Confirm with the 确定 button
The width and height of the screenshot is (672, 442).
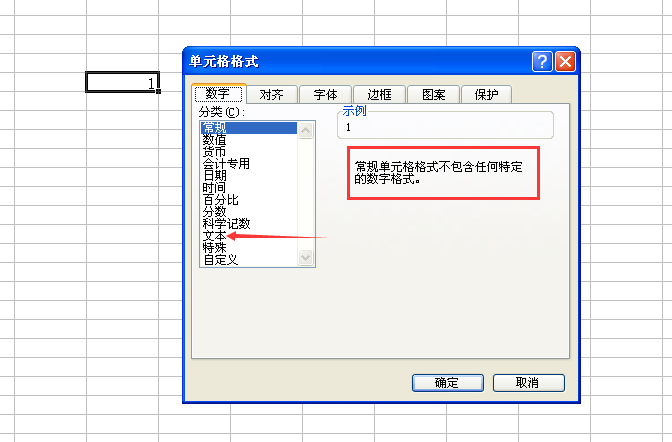(448, 383)
